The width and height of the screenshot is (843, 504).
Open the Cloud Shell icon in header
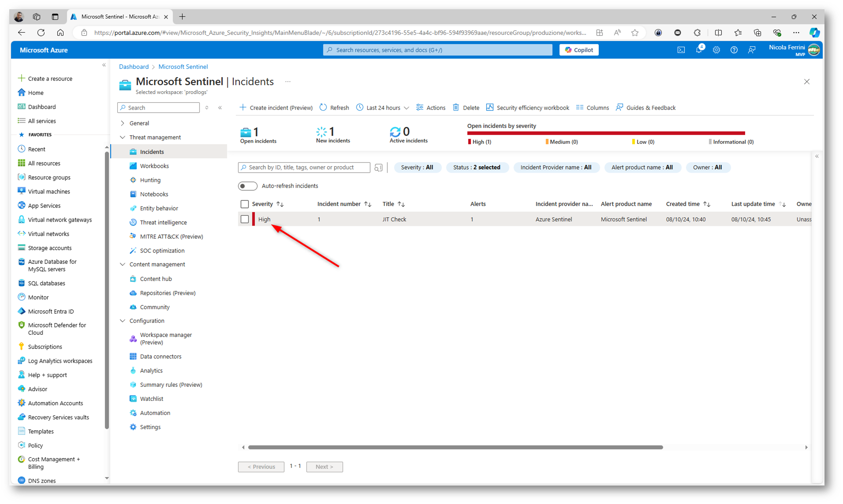[681, 50]
